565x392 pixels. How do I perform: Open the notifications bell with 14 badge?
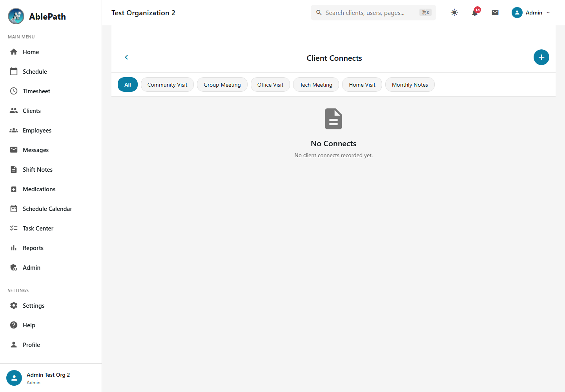475,13
